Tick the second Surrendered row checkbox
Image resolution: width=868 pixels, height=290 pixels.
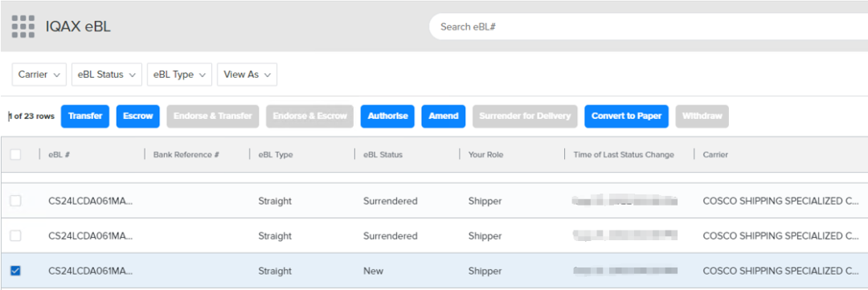[x=15, y=235]
